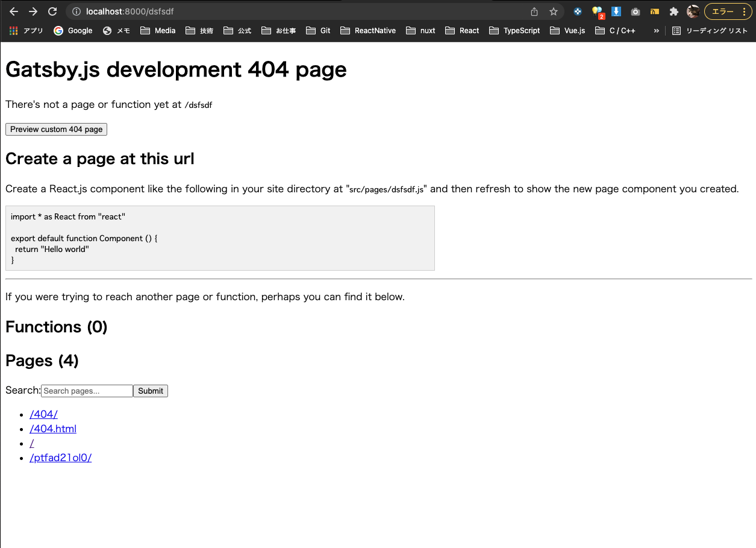This screenshot has height=548, width=756.
Task: Click the 'Gatsby.js development 404 page' heading
Action: (x=176, y=70)
